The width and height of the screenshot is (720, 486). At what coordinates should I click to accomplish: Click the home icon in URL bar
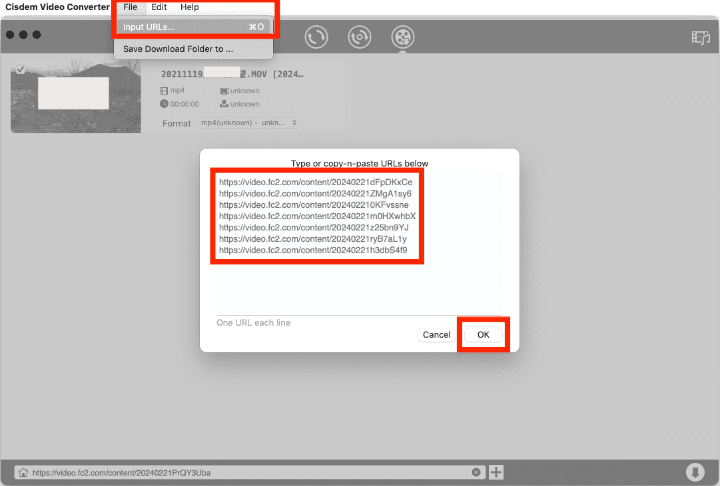20,472
